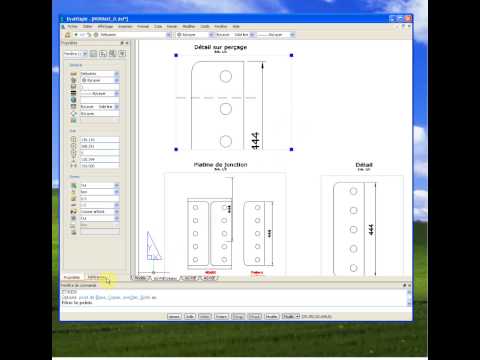Open the Edition menu

(88, 26)
